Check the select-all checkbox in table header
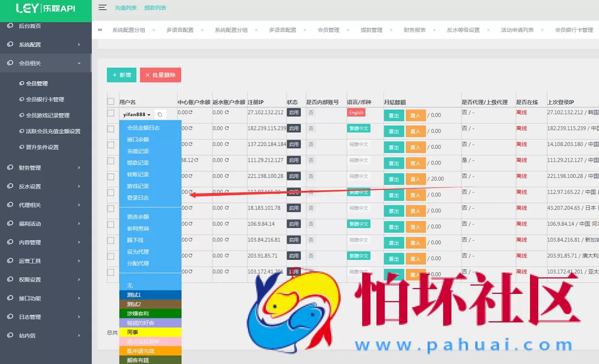Screen dimensions: 599x364 pyautogui.click(x=111, y=101)
